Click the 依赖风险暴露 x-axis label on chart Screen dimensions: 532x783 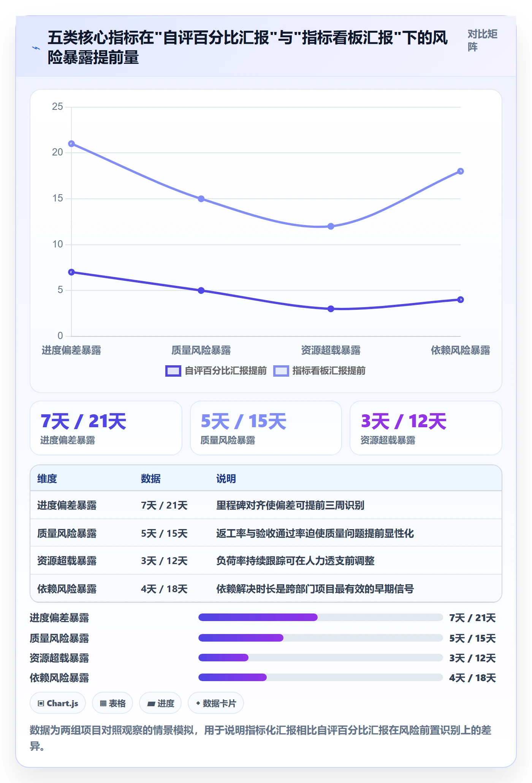461,350
